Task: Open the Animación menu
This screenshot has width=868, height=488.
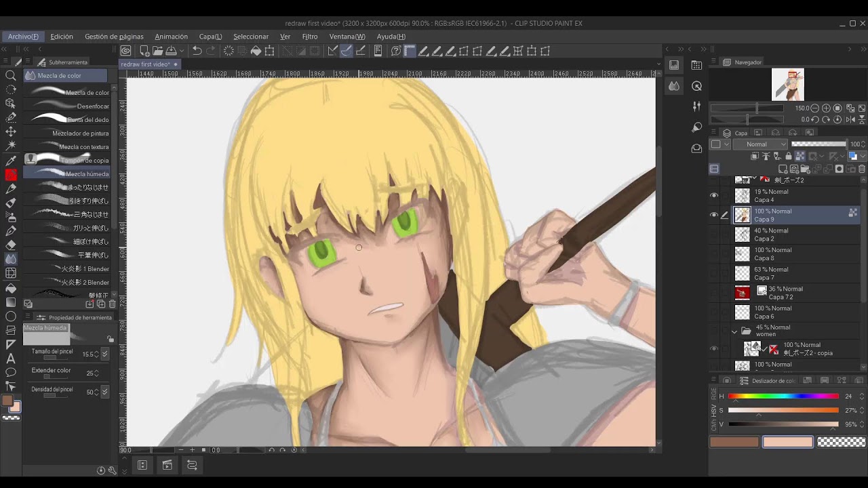Action: tap(172, 37)
